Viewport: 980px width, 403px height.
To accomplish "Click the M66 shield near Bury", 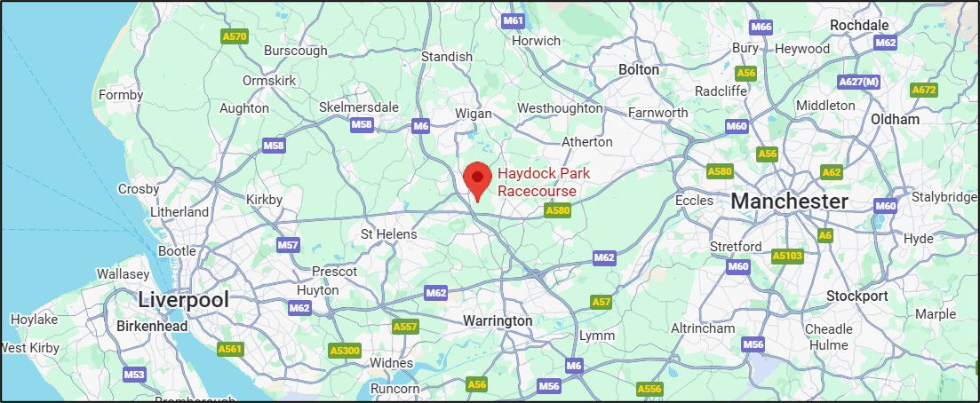I will coord(761,27).
